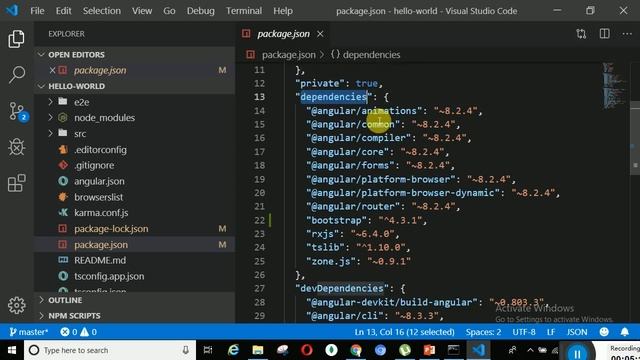The width and height of the screenshot is (640, 360).
Task: Click dependencies in the breadcrumb
Action: pos(371,55)
